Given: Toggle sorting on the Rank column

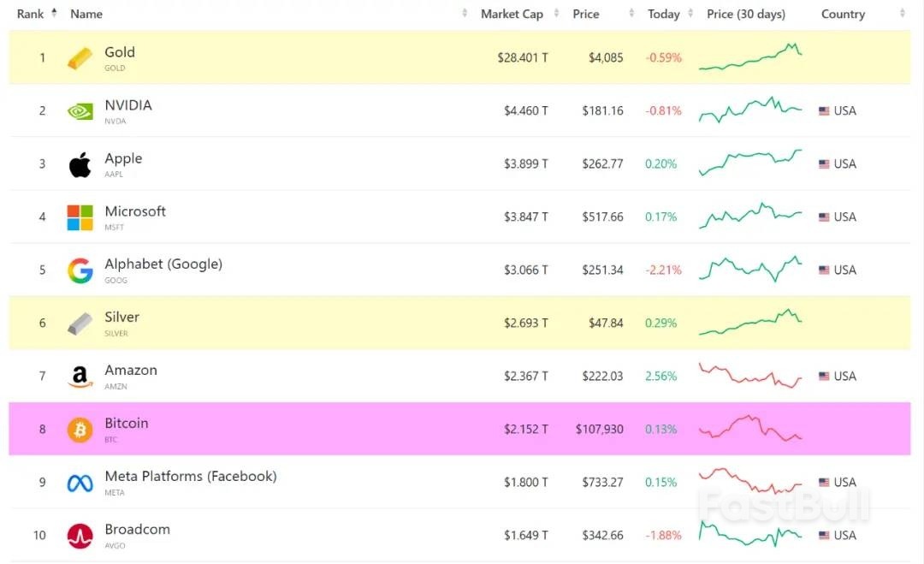Looking at the screenshot, I should pos(53,12).
